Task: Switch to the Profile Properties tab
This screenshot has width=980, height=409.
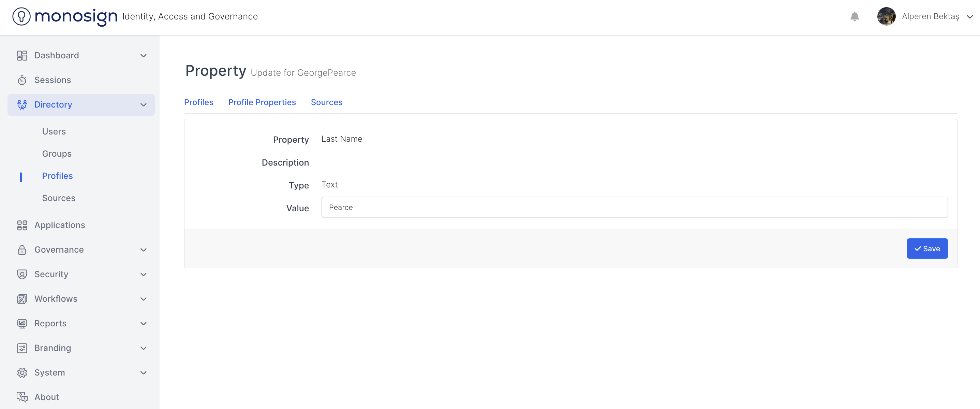Action: point(262,102)
